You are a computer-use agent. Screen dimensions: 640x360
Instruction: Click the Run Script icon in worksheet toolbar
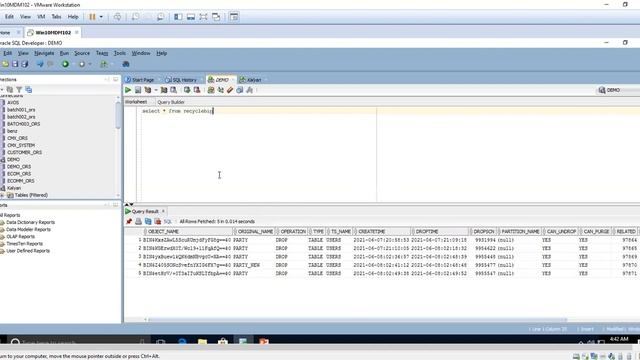(138, 90)
